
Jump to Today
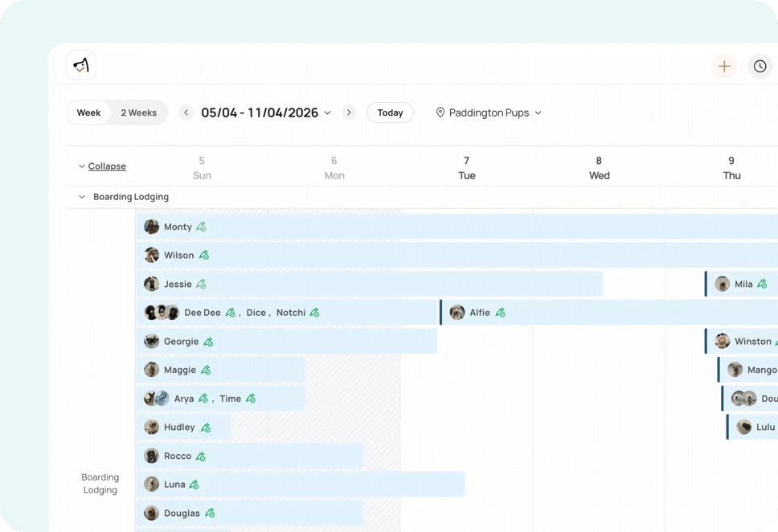pos(390,113)
